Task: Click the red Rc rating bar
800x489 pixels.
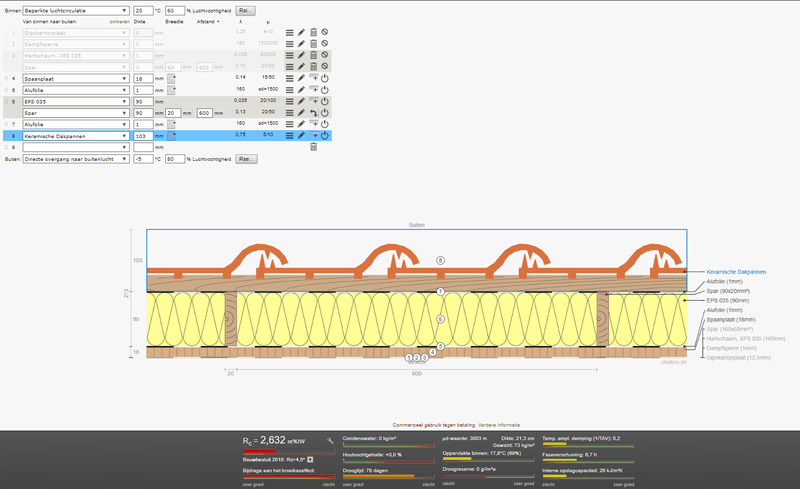Action: tap(262, 450)
